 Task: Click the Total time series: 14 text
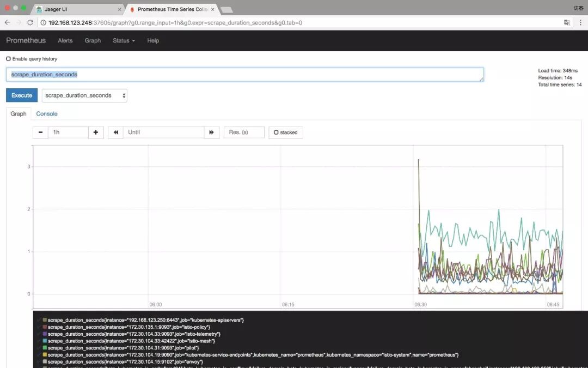click(x=560, y=85)
